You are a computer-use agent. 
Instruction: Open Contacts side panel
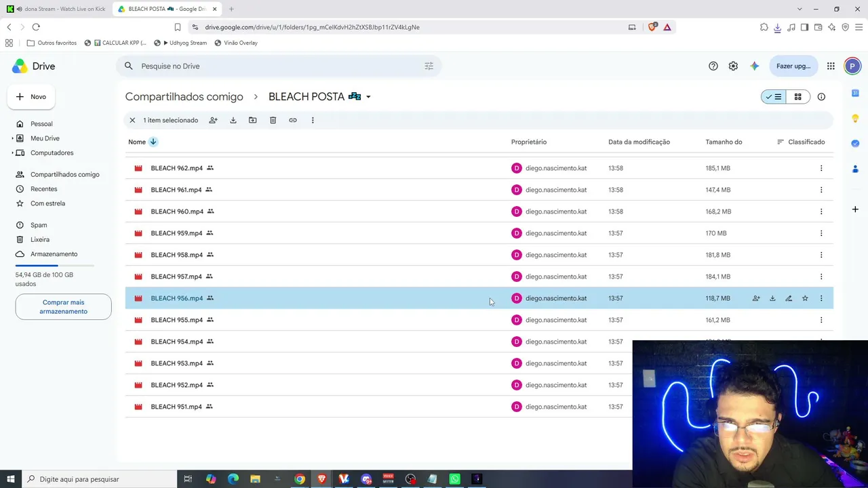point(855,169)
